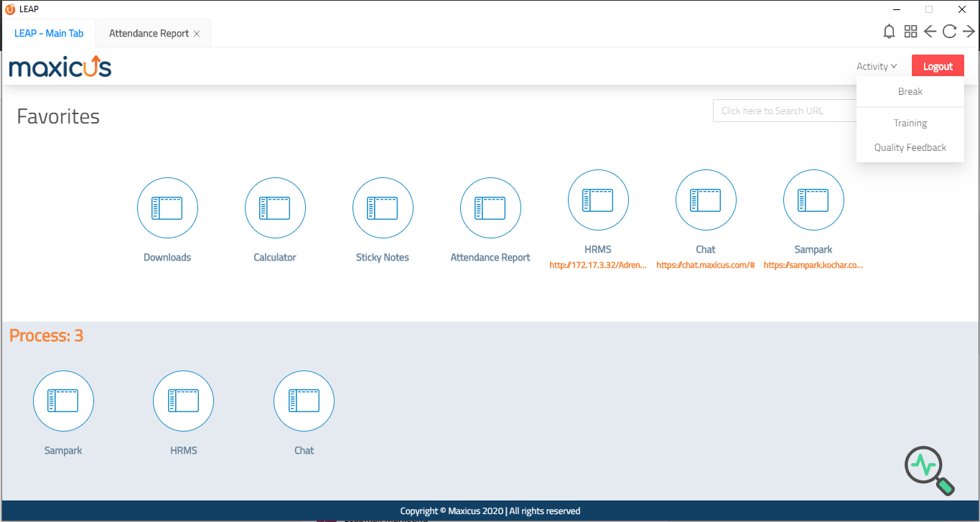980x522 pixels.
Task: Open the notifications bell
Action: pyautogui.click(x=889, y=32)
